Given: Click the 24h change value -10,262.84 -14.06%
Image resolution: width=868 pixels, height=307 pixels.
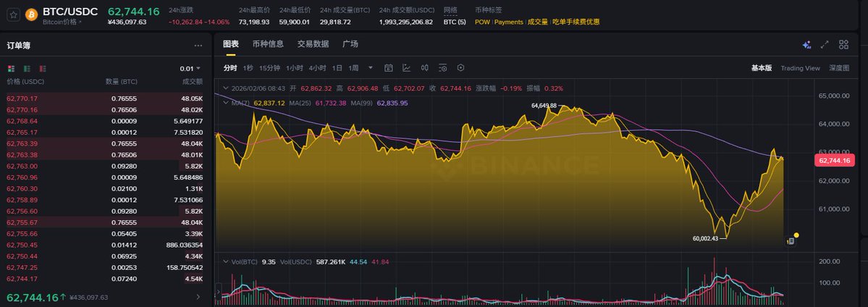Looking at the screenshot, I should 199,22.
